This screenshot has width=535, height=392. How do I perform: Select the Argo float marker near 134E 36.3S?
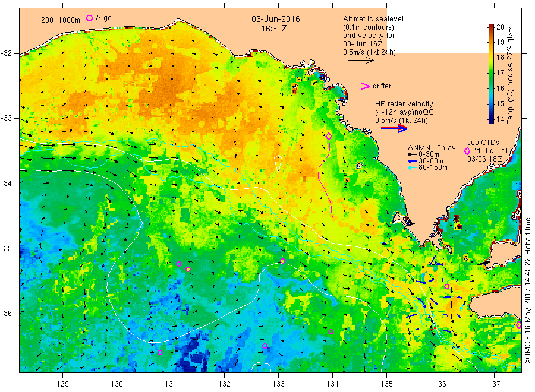click(331, 331)
